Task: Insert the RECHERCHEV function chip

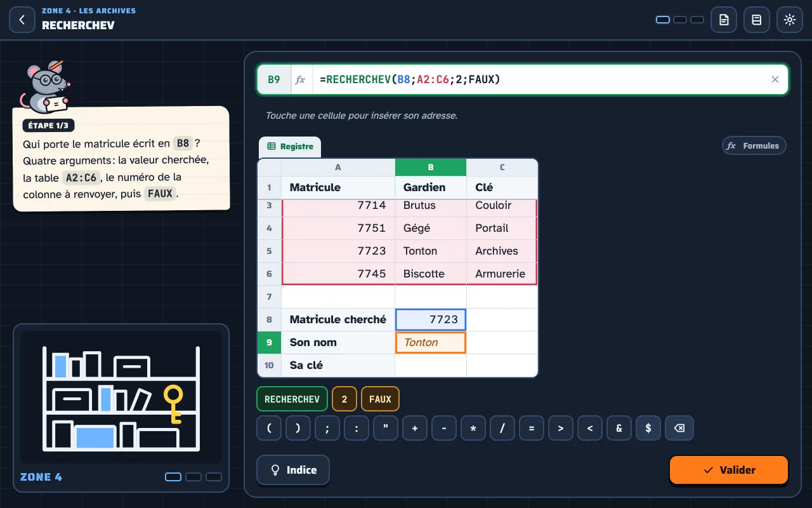Action: [292, 399]
